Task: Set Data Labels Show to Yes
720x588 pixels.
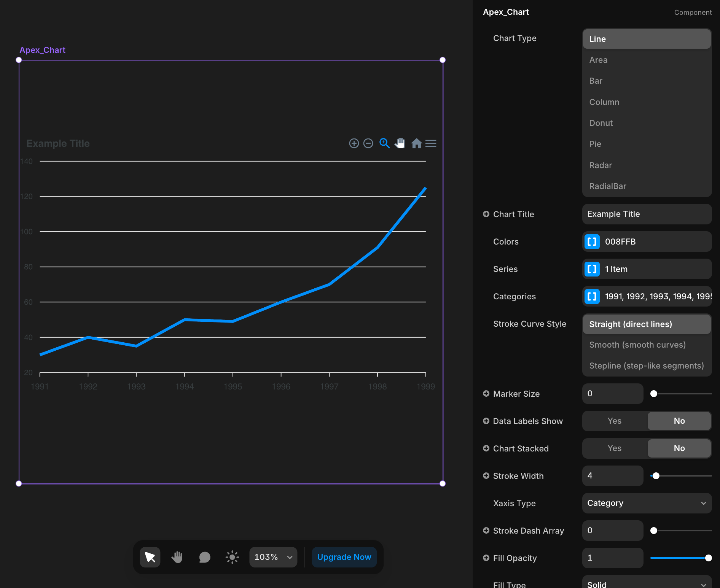Action: click(x=614, y=421)
